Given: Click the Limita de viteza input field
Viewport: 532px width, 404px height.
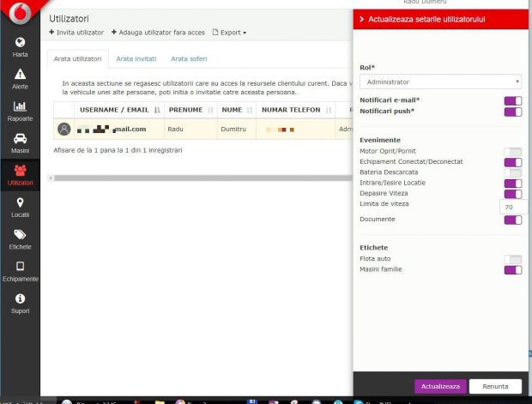Looking at the screenshot, I should pyautogui.click(x=511, y=207).
